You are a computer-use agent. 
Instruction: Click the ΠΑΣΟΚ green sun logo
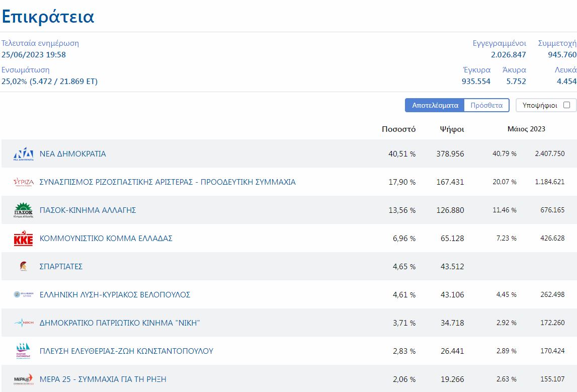pyautogui.click(x=24, y=210)
